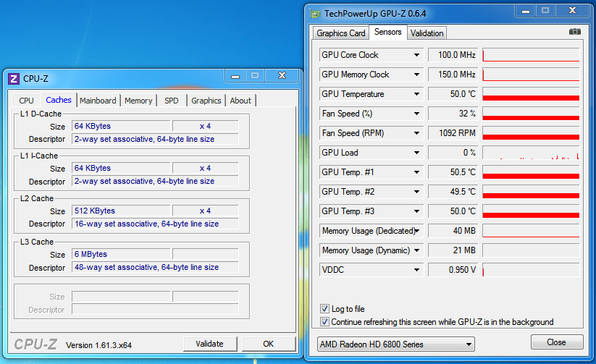
Task: Open the GPU Temp. #1 dropdown
Action: 416,172
